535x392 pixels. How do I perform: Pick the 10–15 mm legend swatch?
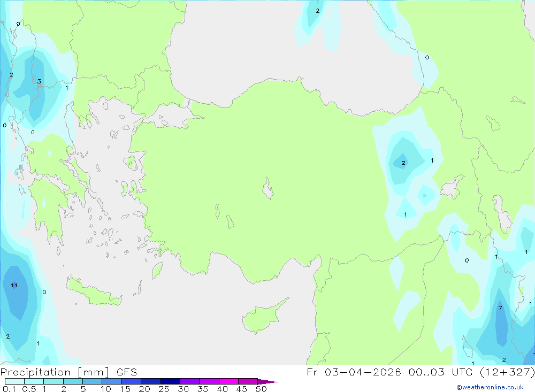(112, 381)
